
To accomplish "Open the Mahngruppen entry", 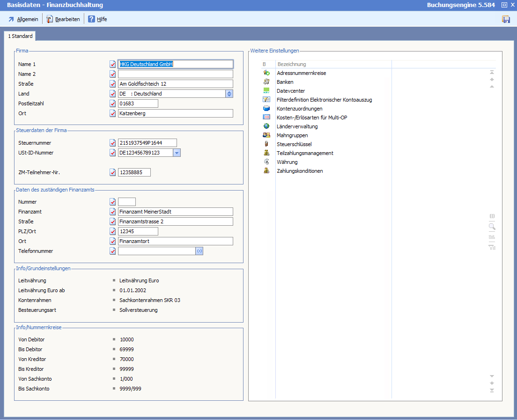I will [292, 135].
